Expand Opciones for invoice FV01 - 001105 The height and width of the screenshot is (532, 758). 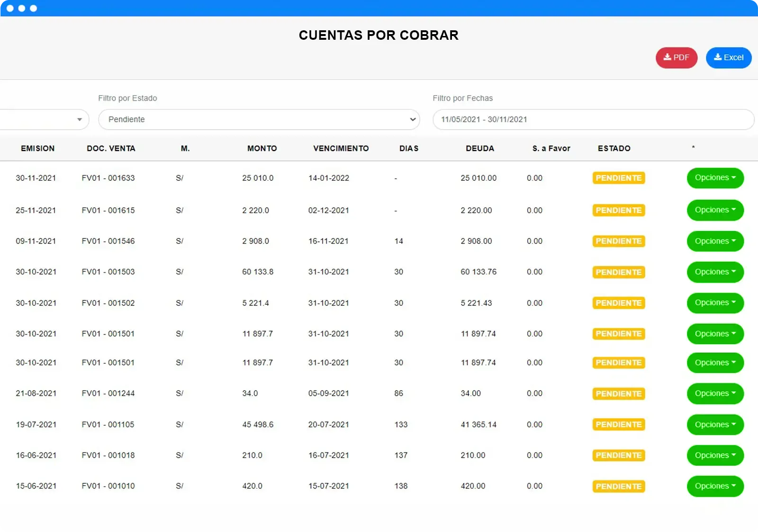click(715, 425)
